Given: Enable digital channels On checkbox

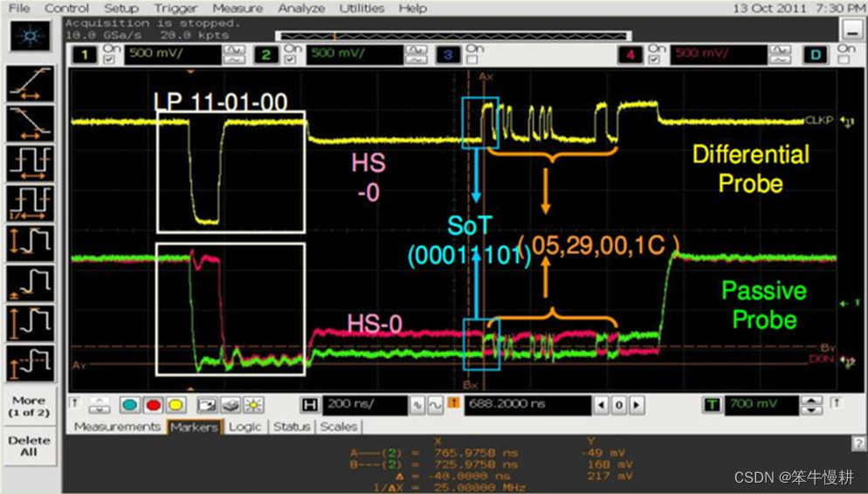Looking at the screenshot, I should (x=844, y=59).
